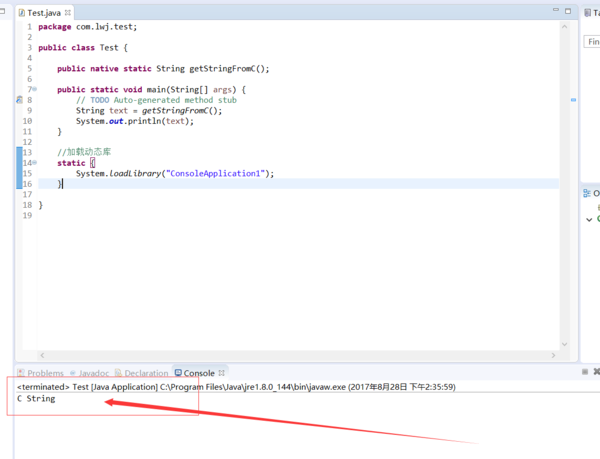Screen dimensions: 600x459
Task: Open the Outline view icon
Action: coord(587,193)
